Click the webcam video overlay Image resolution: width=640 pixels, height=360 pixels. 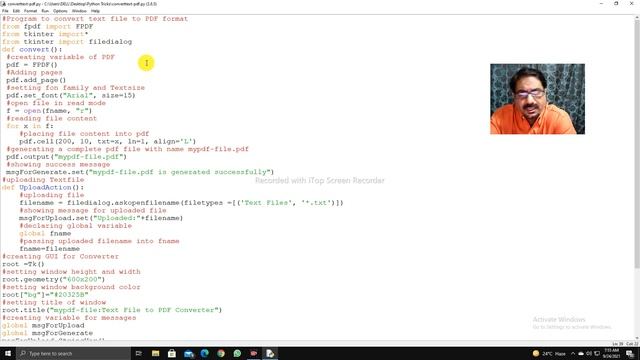click(537, 99)
